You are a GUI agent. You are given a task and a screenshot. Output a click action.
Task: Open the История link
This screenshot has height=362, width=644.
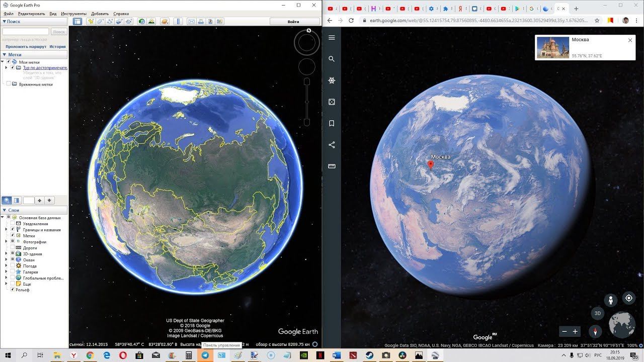click(57, 46)
